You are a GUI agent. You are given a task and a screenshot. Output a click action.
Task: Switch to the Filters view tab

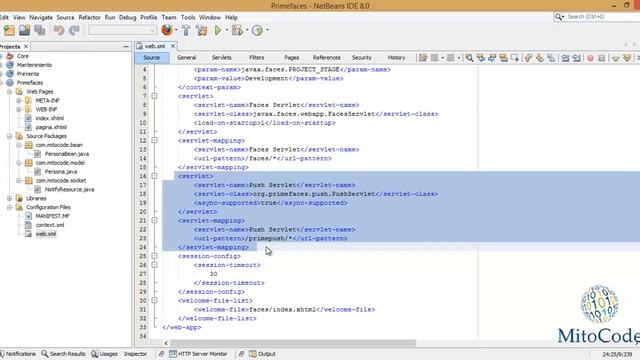pos(257,58)
